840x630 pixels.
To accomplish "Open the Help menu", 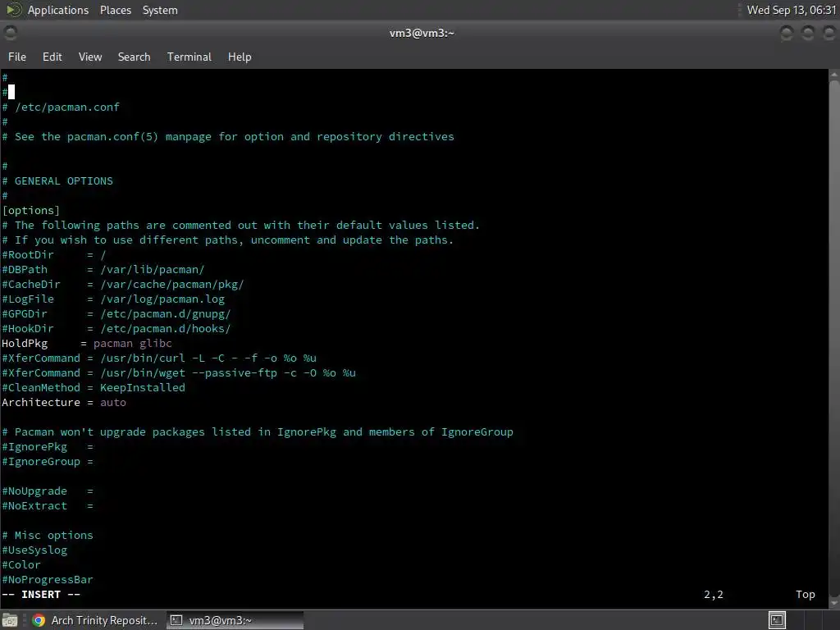I will coord(240,57).
